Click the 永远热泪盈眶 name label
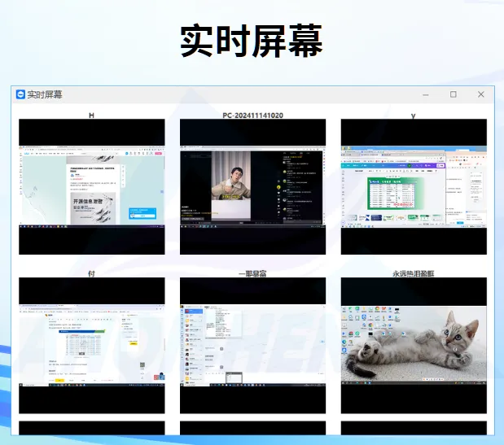The height and width of the screenshot is (445, 504). (x=414, y=274)
